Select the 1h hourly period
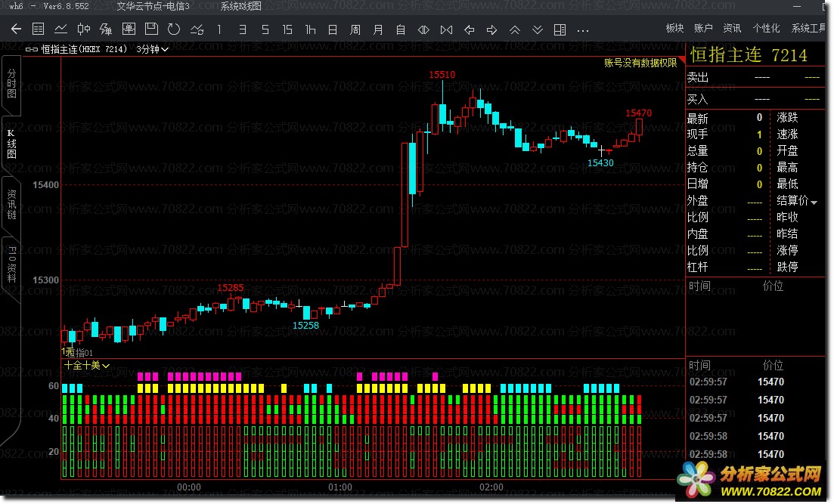Screen dimensions: 834x504 310,29
